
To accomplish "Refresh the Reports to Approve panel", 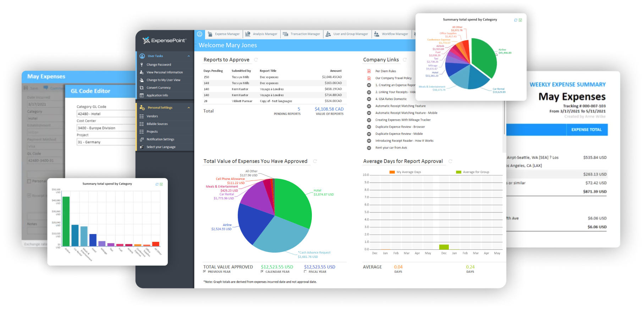I will click(256, 60).
